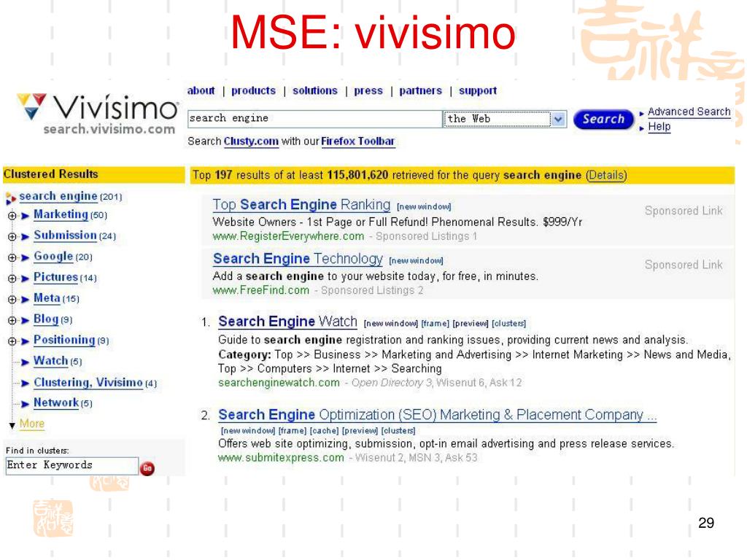Viewport: 747px width, 560px height.
Task: Click www.submitexpress.com URL text
Action: pyautogui.click(x=281, y=458)
